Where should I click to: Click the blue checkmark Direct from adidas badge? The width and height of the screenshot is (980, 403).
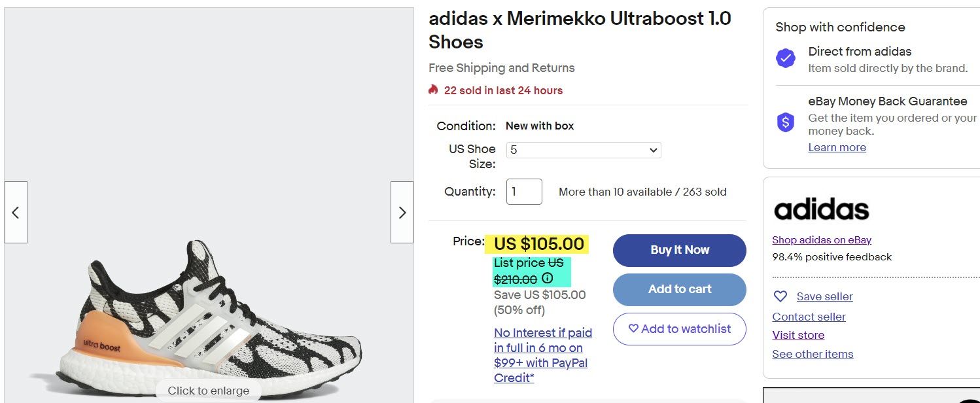pos(785,59)
